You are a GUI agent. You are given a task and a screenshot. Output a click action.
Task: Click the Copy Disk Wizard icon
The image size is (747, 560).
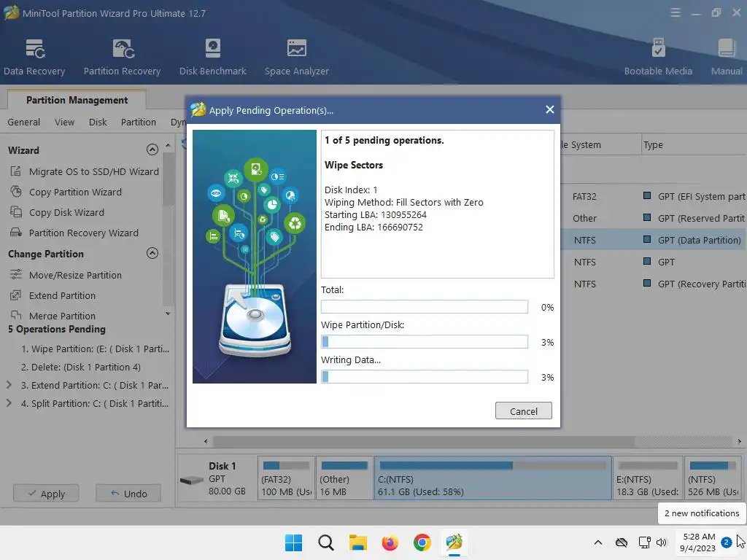(16, 212)
